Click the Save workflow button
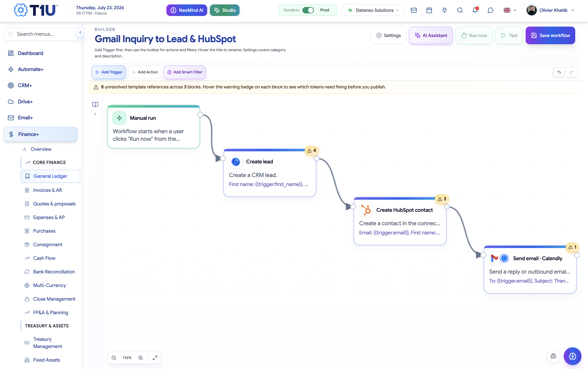This screenshot has width=588, height=369. (550, 35)
